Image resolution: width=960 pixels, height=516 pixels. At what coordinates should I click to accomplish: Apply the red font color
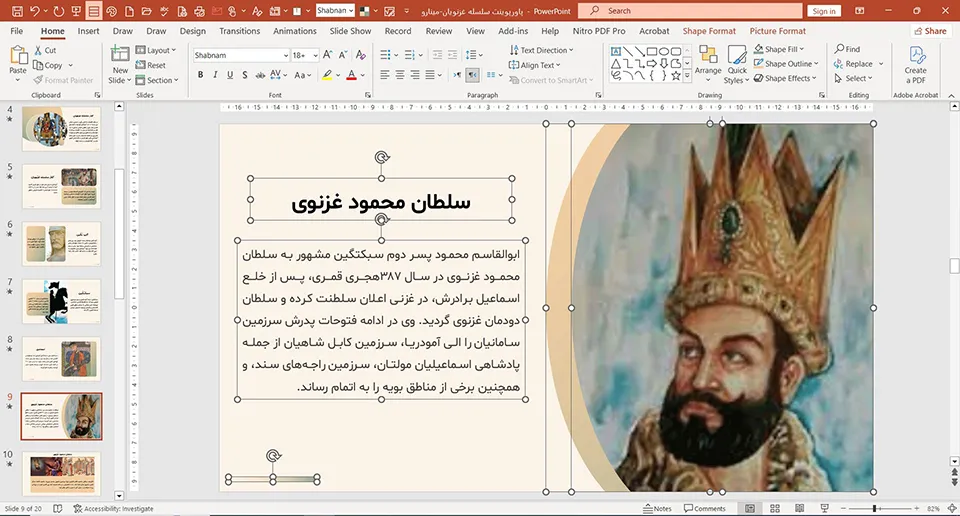pos(351,75)
